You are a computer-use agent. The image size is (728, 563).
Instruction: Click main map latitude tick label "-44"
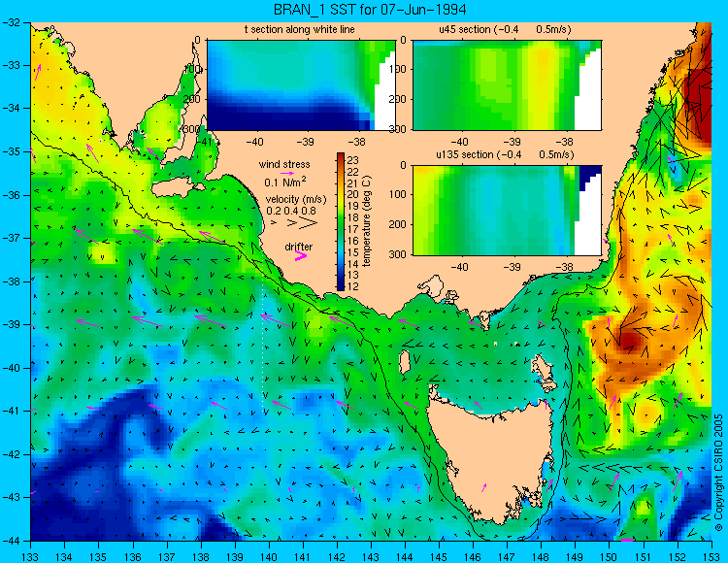pos(11,541)
